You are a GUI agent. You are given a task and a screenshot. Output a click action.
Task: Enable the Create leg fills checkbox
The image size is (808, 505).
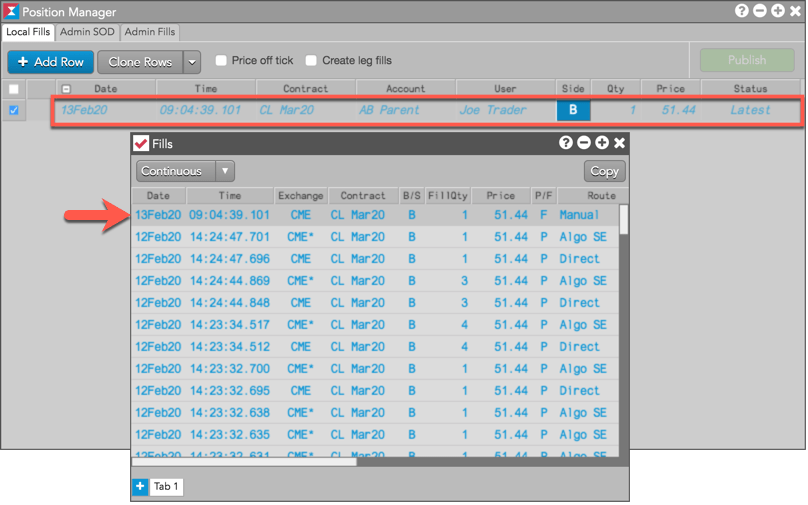point(311,60)
